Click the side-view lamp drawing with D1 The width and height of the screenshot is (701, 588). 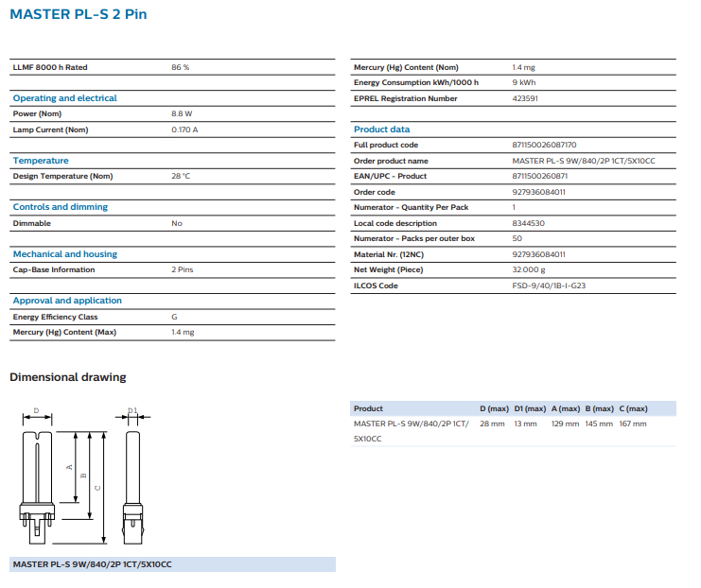coord(133,488)
